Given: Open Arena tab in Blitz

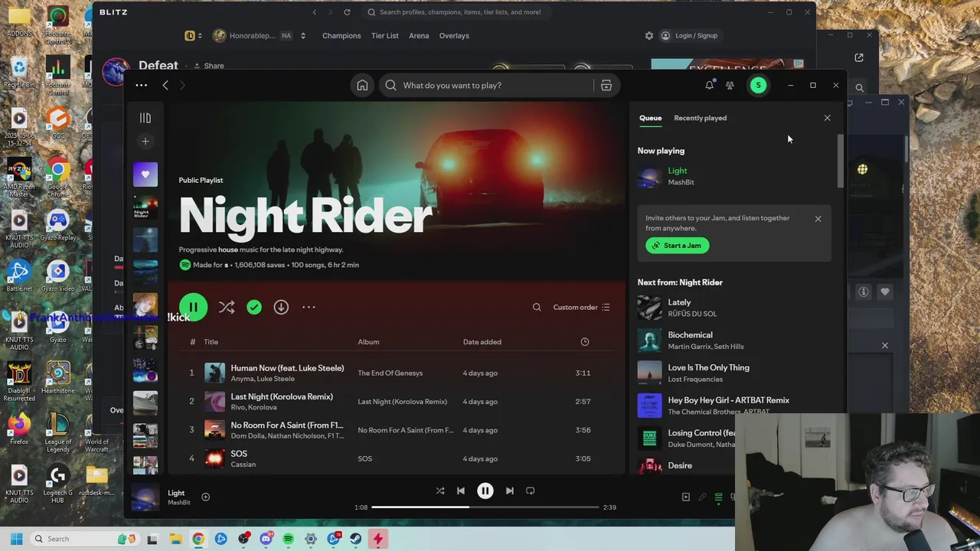Looking at the screenshot, I should coord(419,36).
